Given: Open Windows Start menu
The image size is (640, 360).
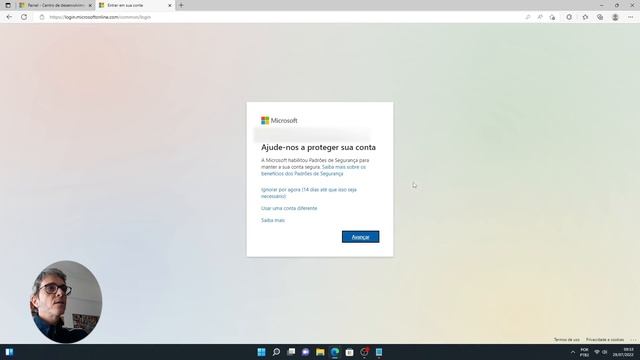Looking at the screenshot, I should (262, 352).
